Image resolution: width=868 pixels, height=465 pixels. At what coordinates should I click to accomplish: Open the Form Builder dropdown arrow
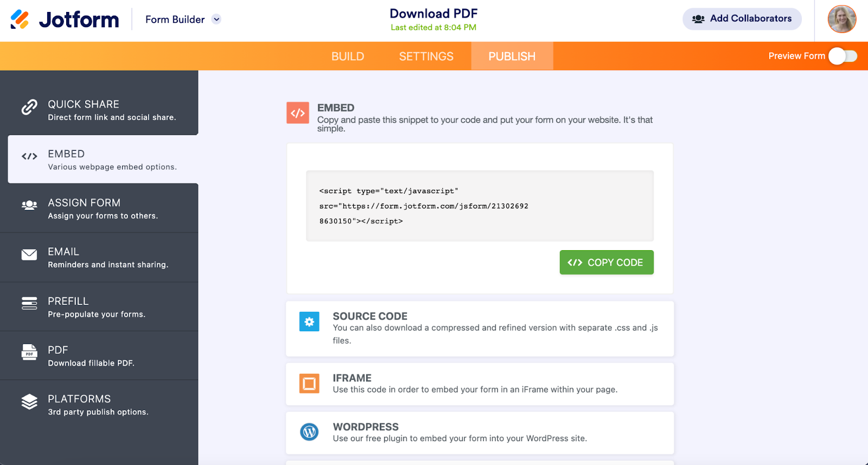tap(216, 20)
